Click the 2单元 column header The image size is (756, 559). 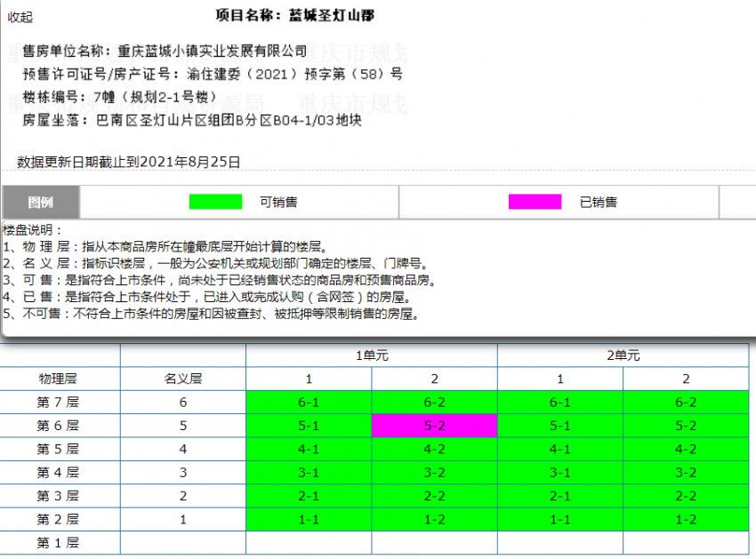(623, 354)
